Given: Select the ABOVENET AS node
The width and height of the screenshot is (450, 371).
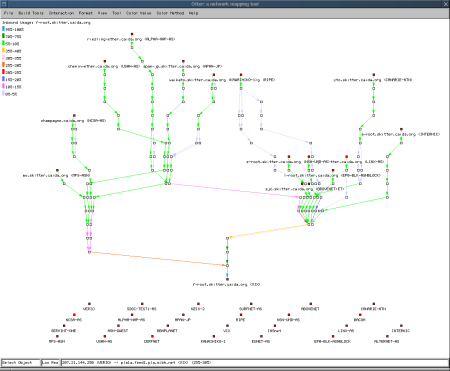Looking at the screenshot, I should [x=311, y=304].
